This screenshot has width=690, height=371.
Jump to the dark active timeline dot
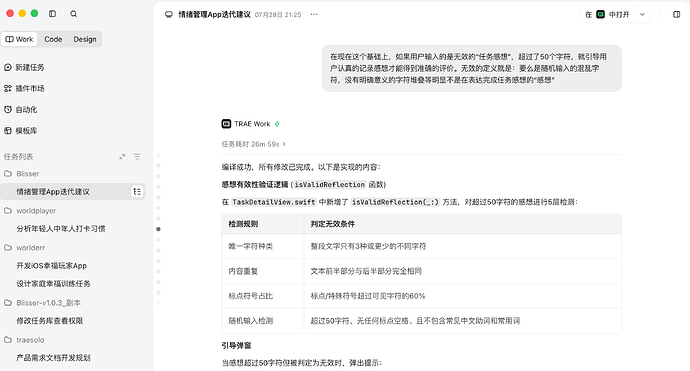(x=158, y=229)
